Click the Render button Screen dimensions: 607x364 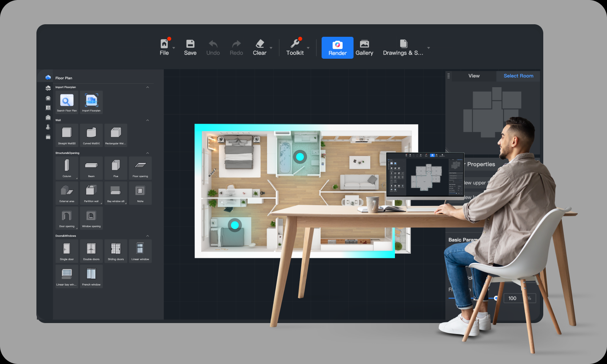pyautogui.click(x=337, y=48)
